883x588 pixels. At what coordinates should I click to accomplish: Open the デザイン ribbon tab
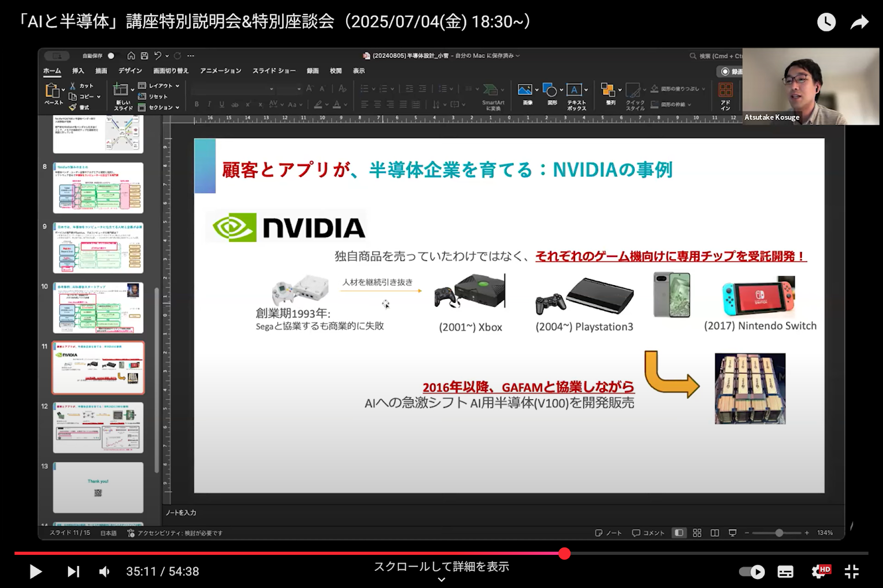(x=130, y=71)
